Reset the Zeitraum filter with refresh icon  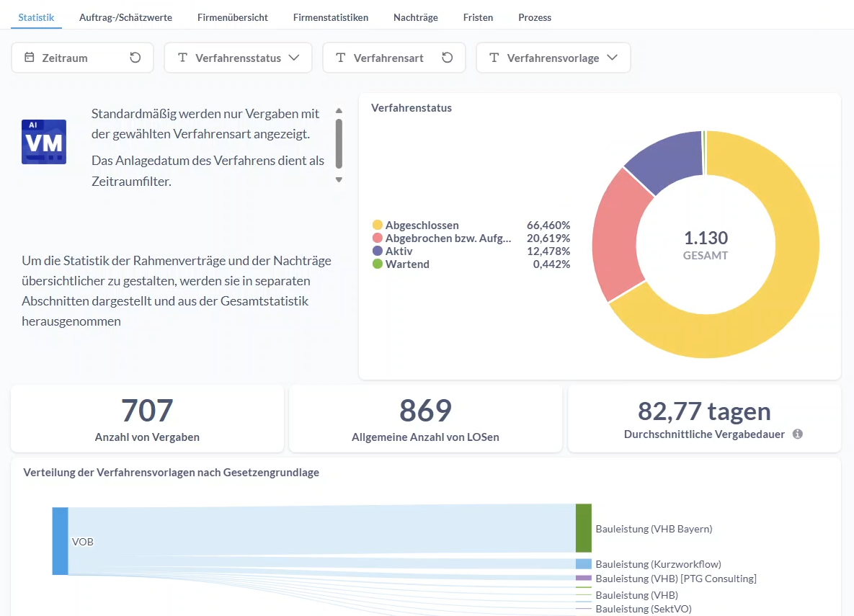tap(135, 57)
